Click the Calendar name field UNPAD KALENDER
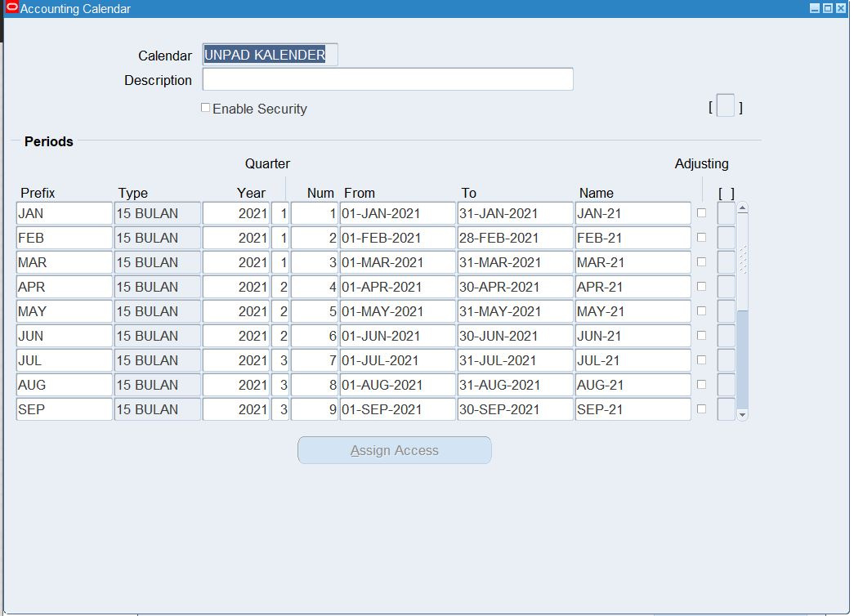Viewport: 854px width, 616px height. (271, 55)
